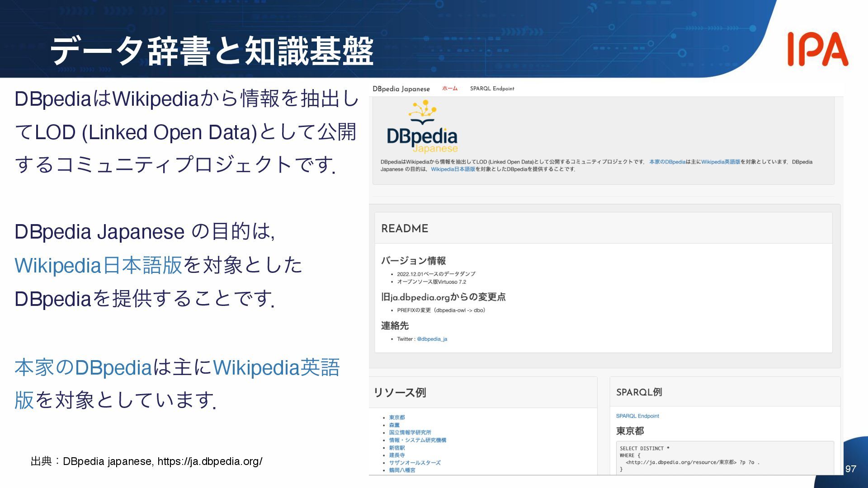The image size is (868, 488).
Task: Click the 連絡先 heading
Action: [395, 326]
